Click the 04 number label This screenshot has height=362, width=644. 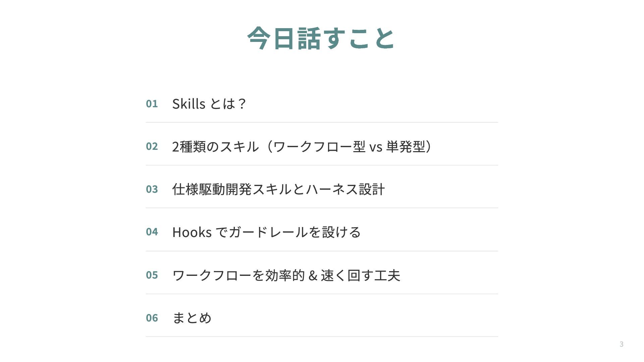click(x=152, y=232)
